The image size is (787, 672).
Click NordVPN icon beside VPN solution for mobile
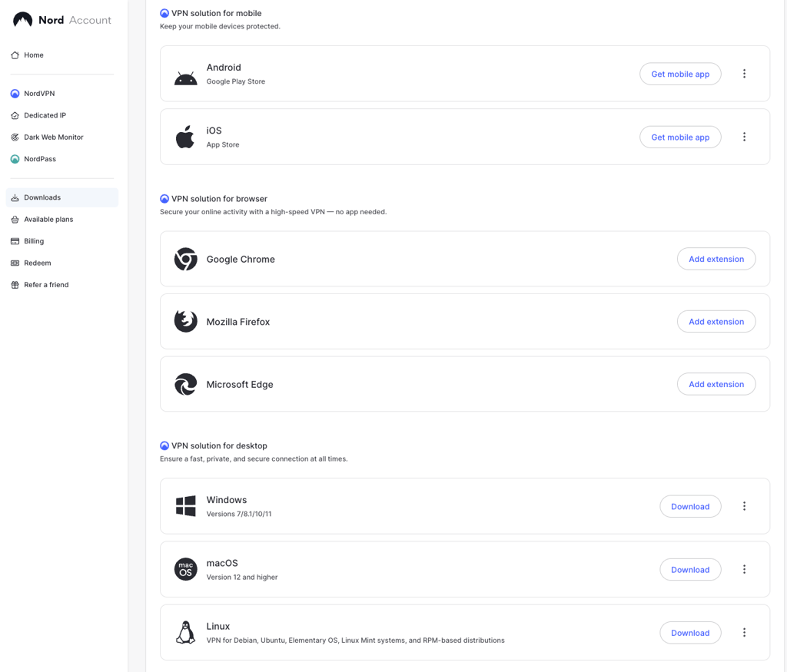pos(164,13)
